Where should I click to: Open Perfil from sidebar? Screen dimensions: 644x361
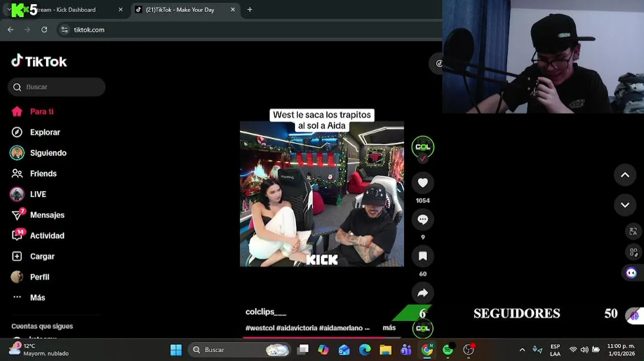30,277
